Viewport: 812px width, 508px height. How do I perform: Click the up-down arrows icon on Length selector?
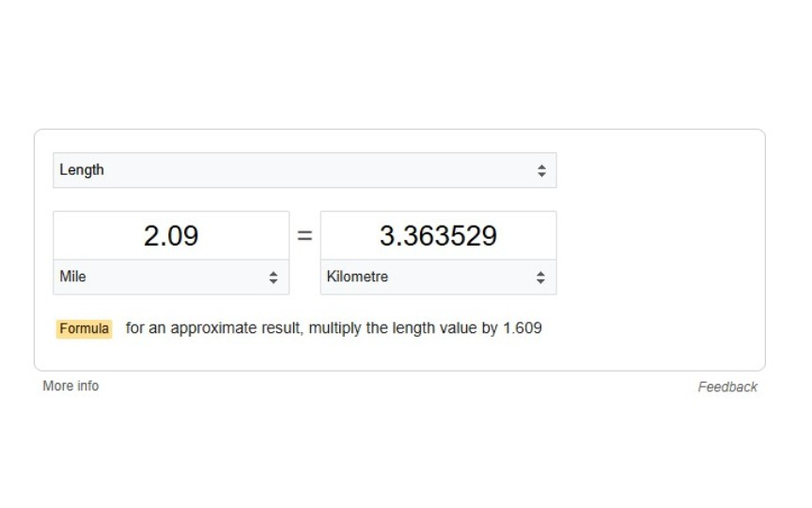[541, 170]
